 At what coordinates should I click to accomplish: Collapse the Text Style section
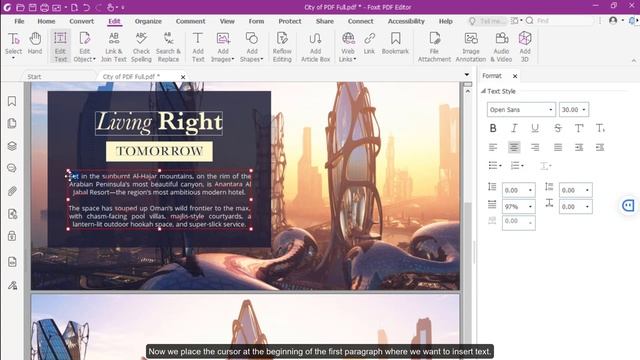pyautogui.click(x=483, y=91)
